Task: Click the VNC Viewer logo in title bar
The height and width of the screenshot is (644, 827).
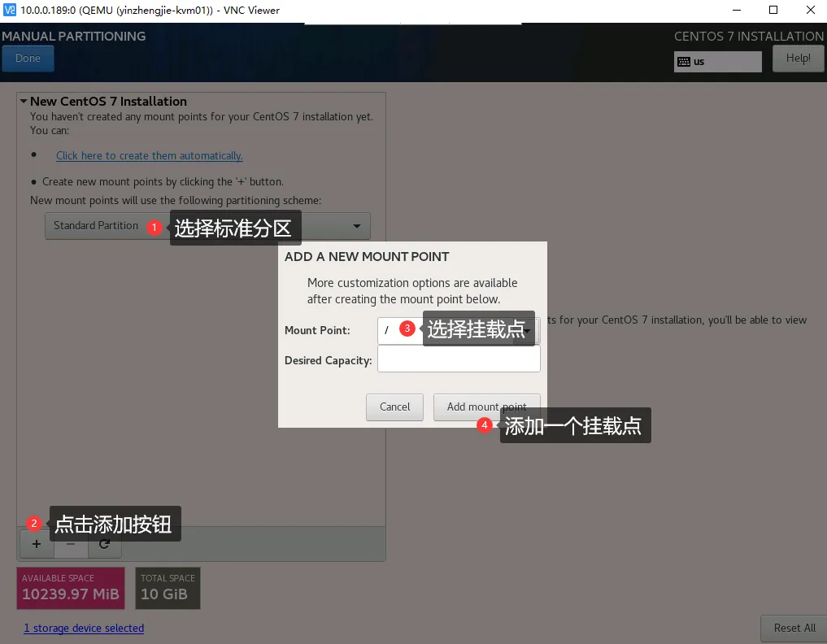Action: pyautogui.click(x=9, y=10)
